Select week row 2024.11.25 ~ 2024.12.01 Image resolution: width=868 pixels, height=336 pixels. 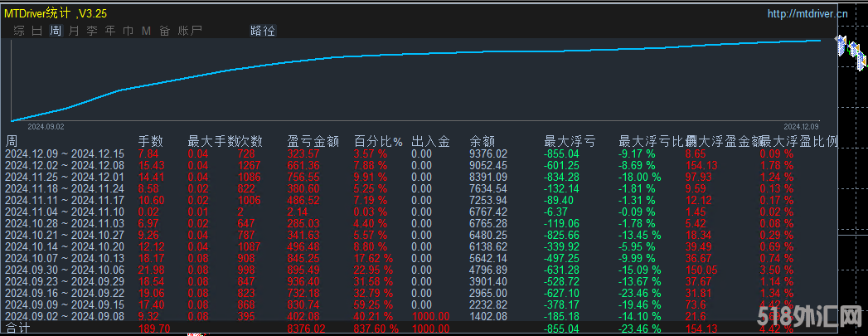[x=420, y=178]
